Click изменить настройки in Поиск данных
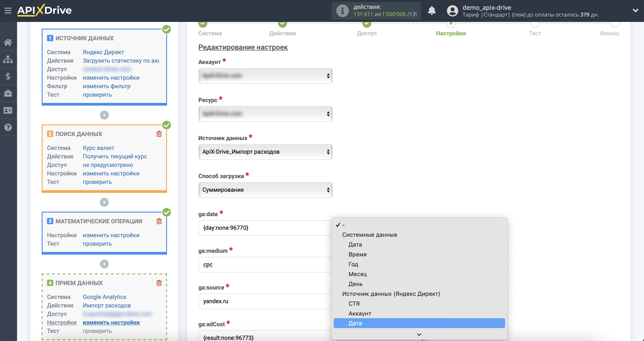 (x=111, y=173)
